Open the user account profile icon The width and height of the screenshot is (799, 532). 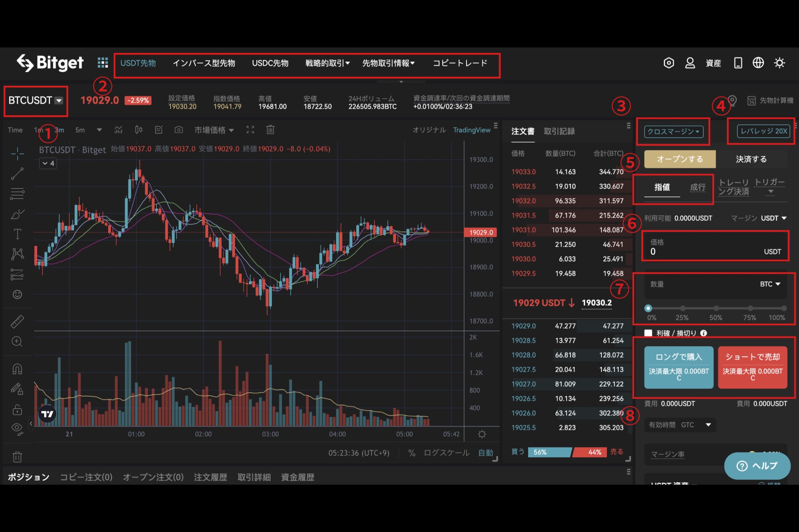tap(690, 63)
